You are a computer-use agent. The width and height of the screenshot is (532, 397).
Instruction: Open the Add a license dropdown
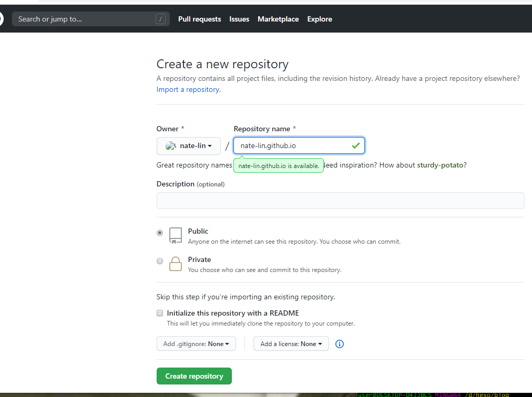[x=291, y=344]
